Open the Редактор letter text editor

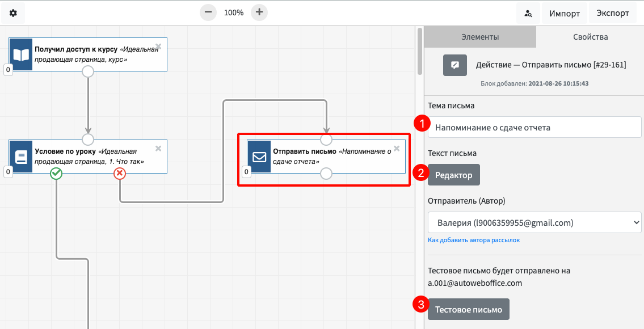click(x=453, y=175)
